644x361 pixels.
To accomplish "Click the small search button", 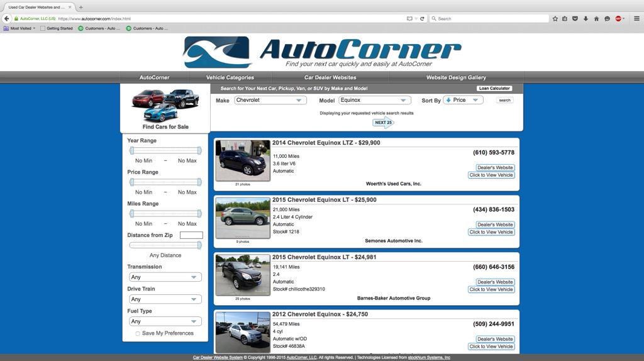I will [x=505, y=100].
